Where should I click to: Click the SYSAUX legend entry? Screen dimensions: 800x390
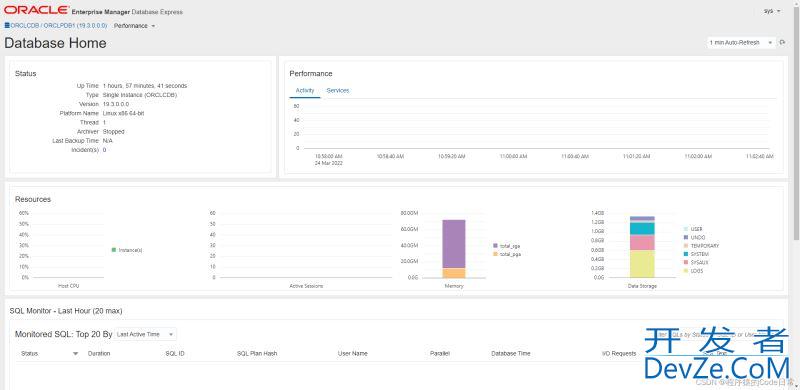696,262
